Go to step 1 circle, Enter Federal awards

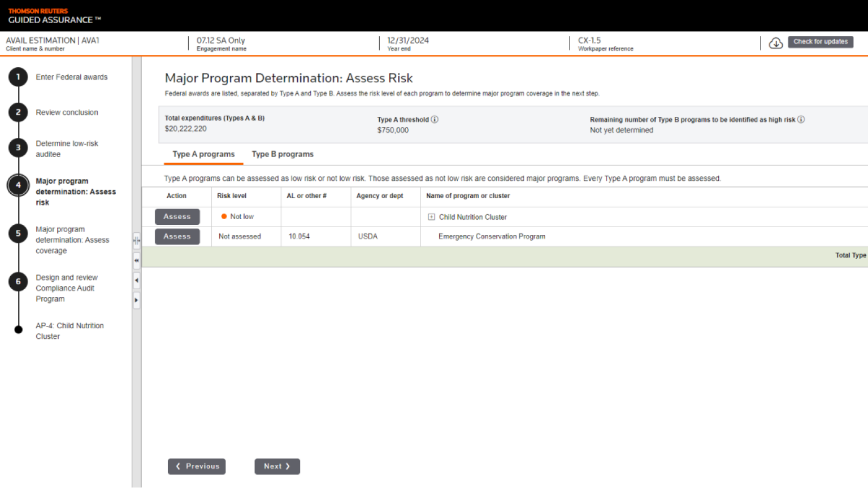tap(18, 77)
